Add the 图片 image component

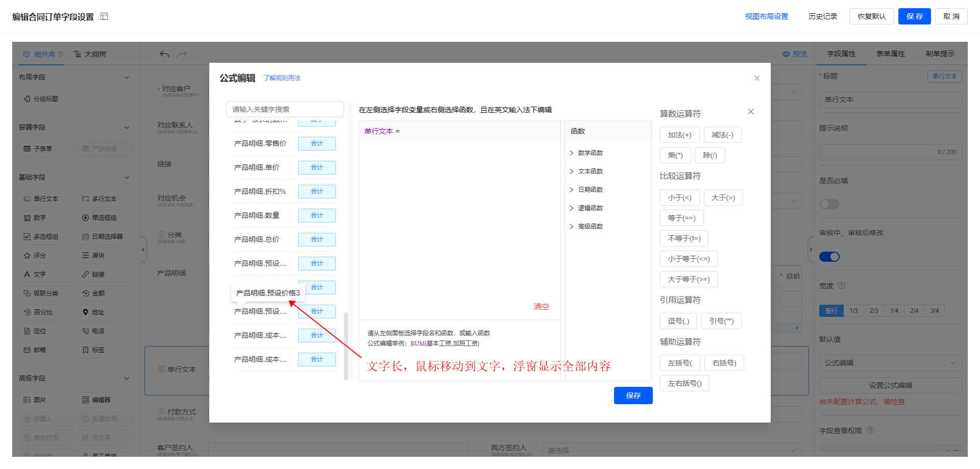tap(46, 400)
